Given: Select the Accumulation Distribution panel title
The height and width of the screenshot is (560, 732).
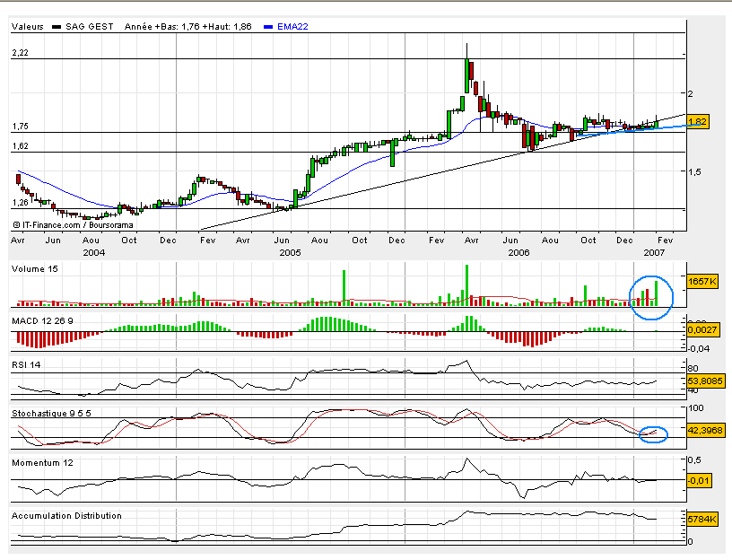Looking at the screenshot, I should tap(65, 515).
